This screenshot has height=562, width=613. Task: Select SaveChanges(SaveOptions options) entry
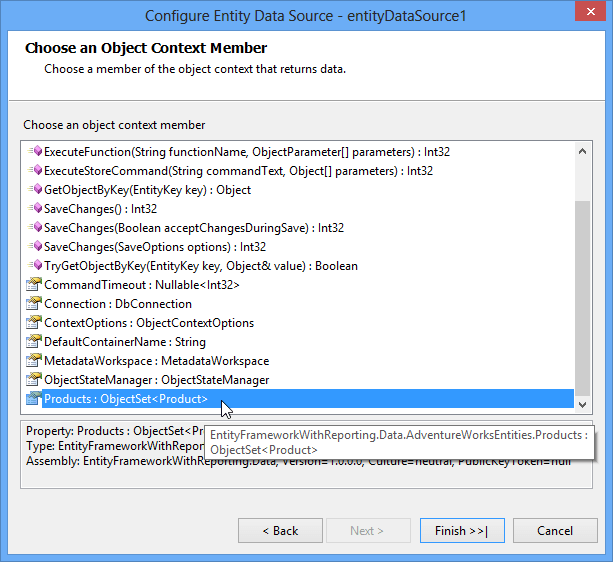pyautogui.click(x=155, y=247)
